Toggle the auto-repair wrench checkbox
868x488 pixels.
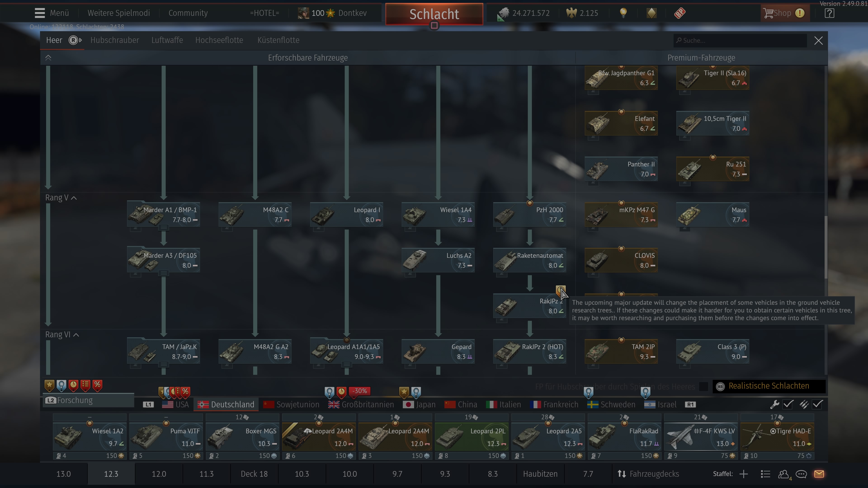point(788,404)
